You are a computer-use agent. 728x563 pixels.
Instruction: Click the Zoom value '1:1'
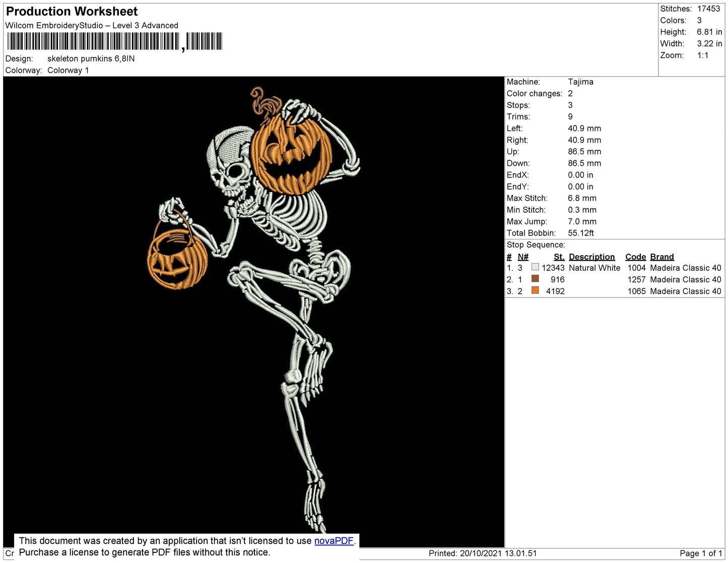[x=703, y=55]
